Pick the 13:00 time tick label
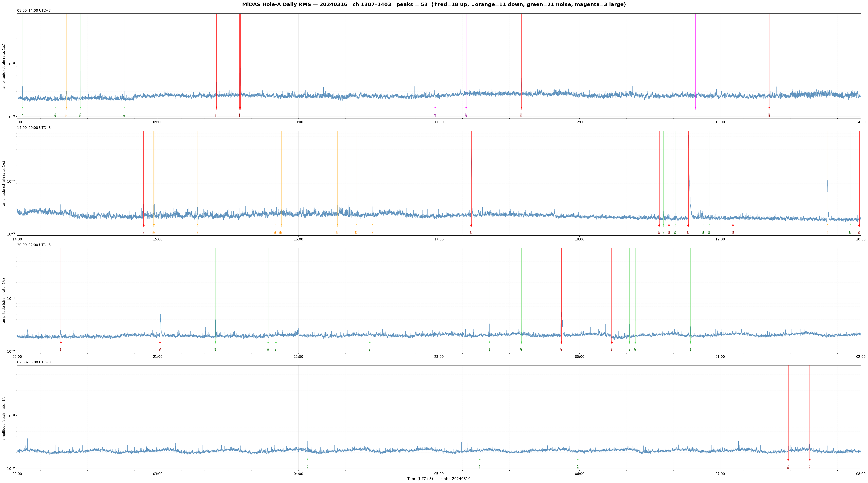The height and width of the screenshot is (483, 868). [x=720, y=122]
